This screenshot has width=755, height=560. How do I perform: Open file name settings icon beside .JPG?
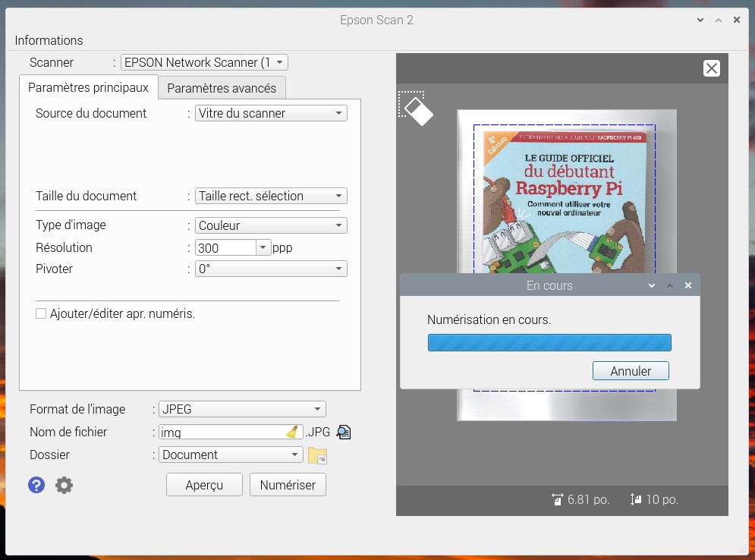[343, 432]
